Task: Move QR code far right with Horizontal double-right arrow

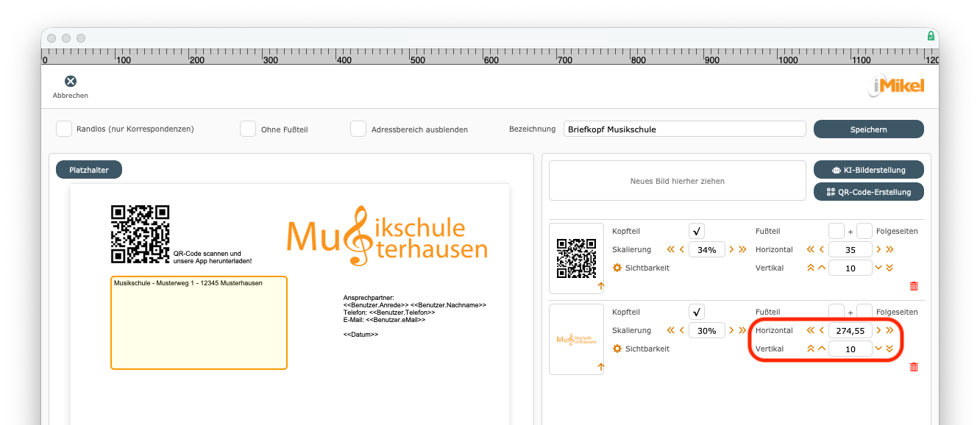Action: (x=890, y=249)
